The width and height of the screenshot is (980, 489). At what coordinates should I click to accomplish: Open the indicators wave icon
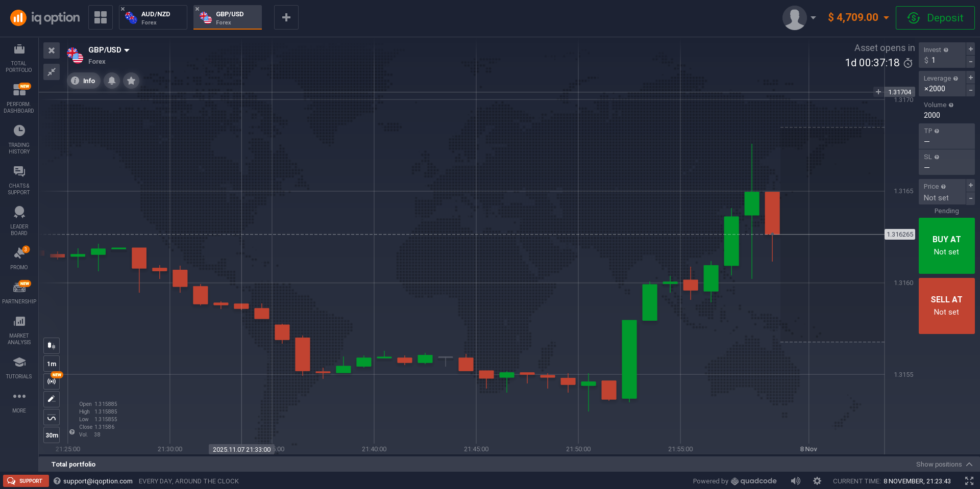pos(52,418)
